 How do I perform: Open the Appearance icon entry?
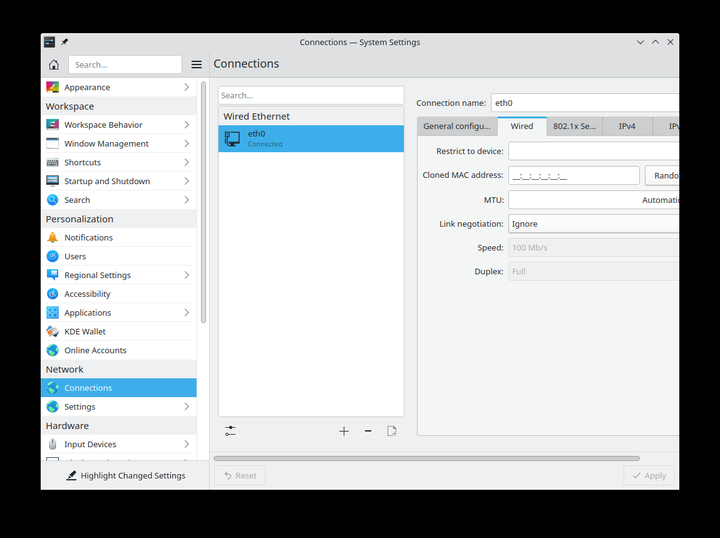pos(52,87)
